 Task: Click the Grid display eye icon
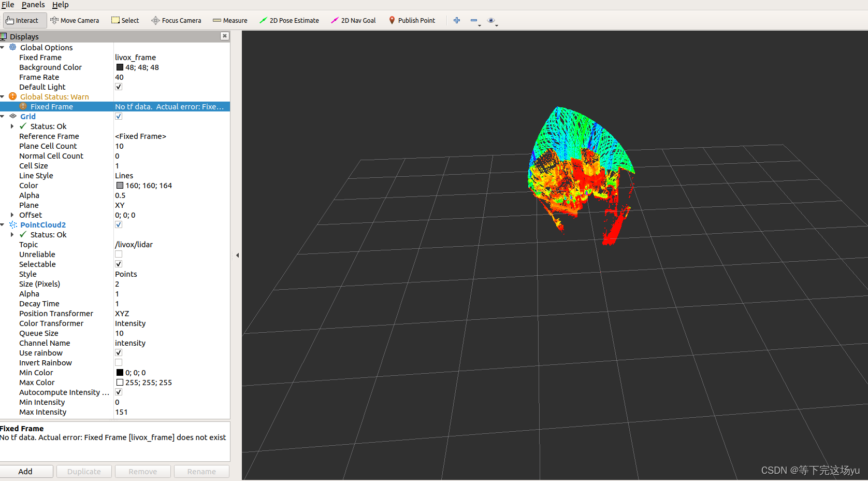pyautogui.click(x=13, y=116)
